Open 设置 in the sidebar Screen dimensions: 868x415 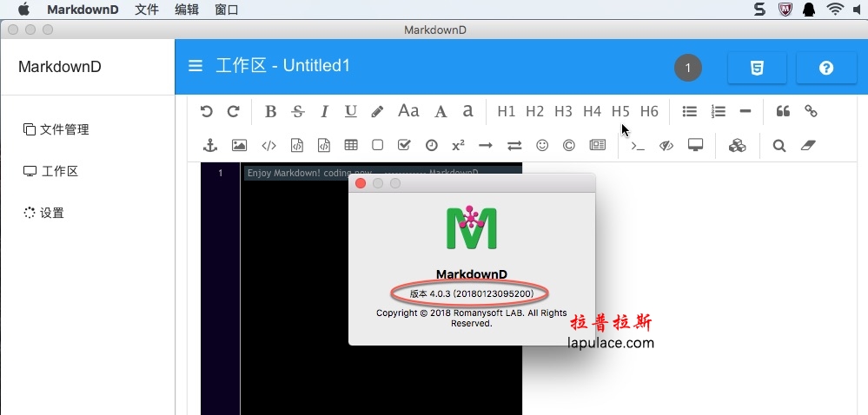pyautogui.click(x=43, y=213)
